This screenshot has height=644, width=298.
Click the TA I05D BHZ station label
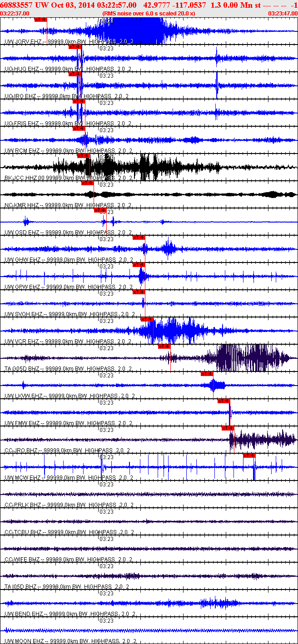pyautogui.click(x=21, y=586)
